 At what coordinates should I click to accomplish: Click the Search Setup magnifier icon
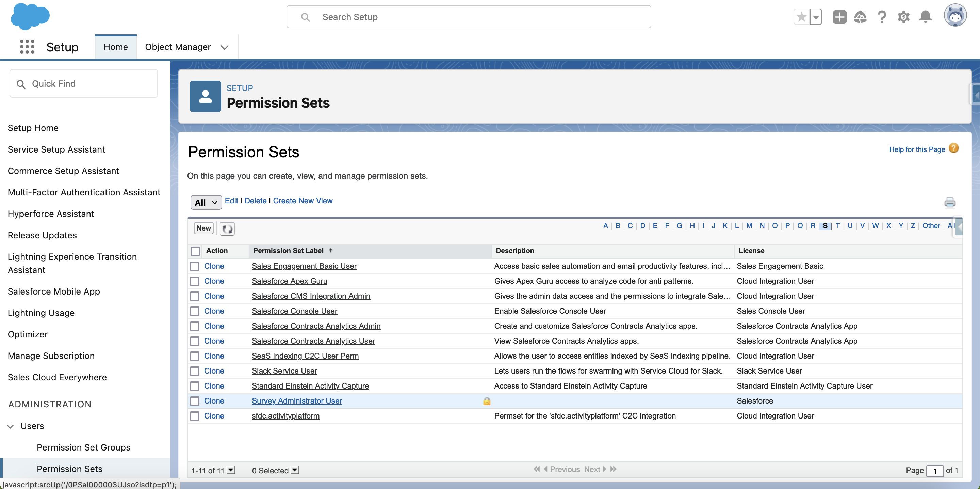pyautogui.click(x=305, y=17)
